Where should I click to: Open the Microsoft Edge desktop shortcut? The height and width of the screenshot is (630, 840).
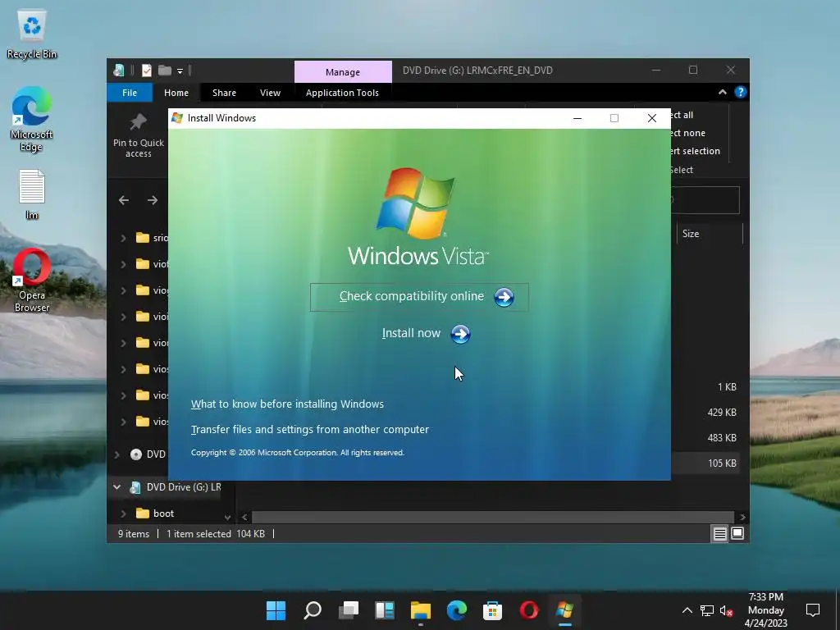pyautogui.click(x=32, y=119)
